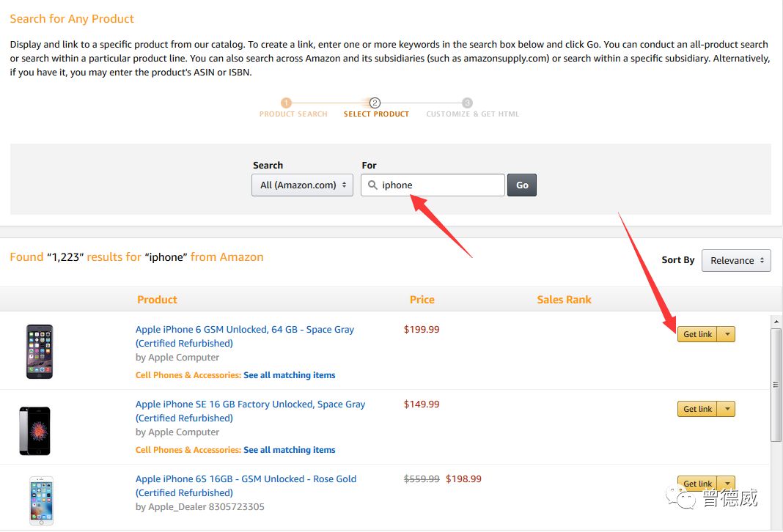Click the Product column header
The width and height of the screenshot is (783, 532).
158,300
